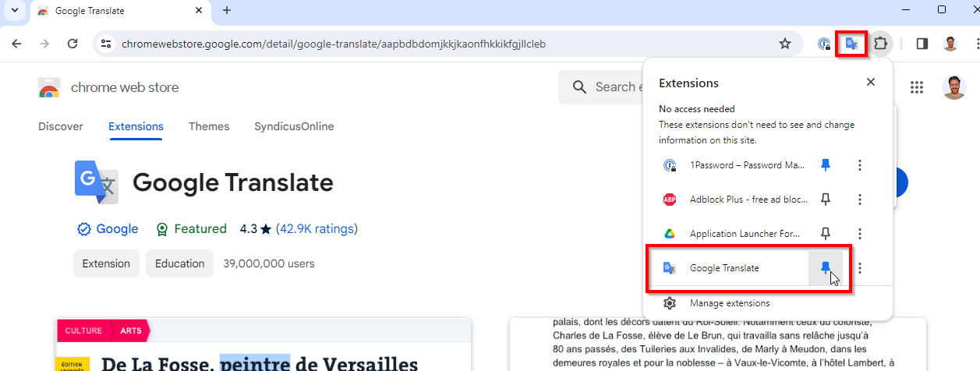
Task: Click the Manage extensions gear icon
Action: 669,303
